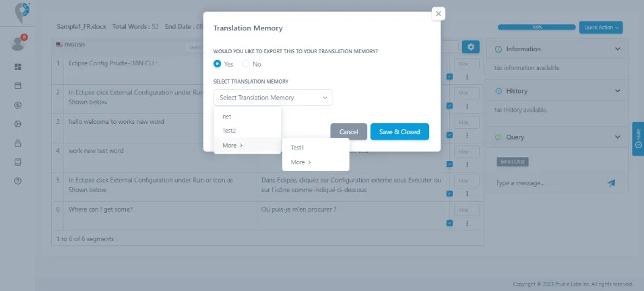Collapse the Information panel chevron
Screen dimensions: 644x291
[617, 49]
